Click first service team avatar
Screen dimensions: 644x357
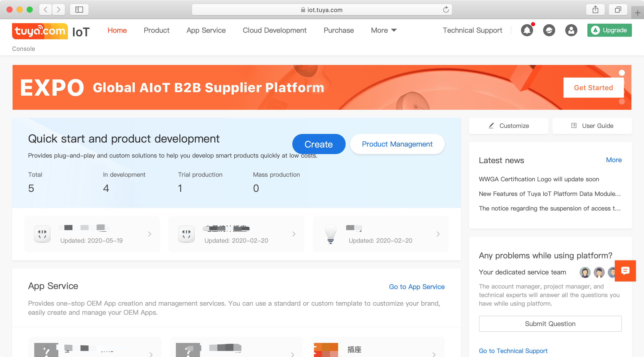585,272
